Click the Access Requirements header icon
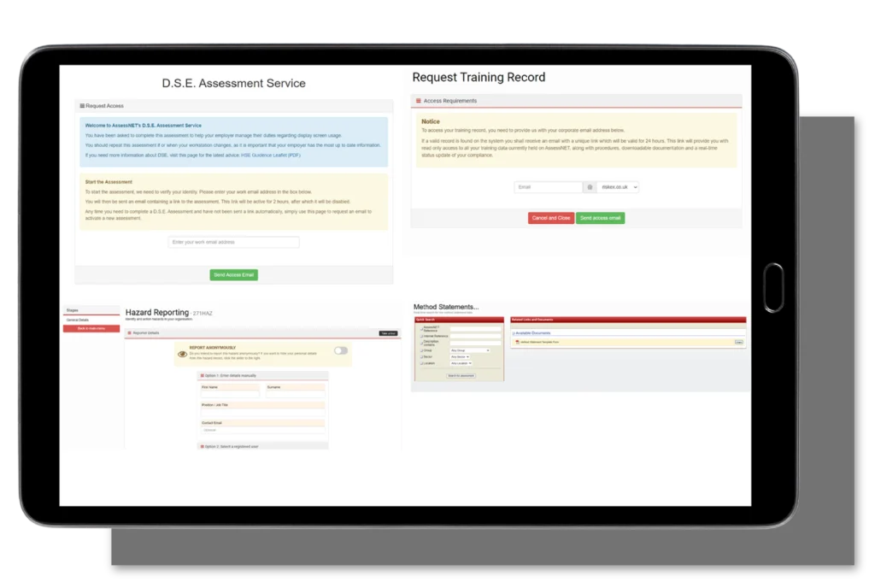This screenshot has height=588, width=875. point(418,101)
